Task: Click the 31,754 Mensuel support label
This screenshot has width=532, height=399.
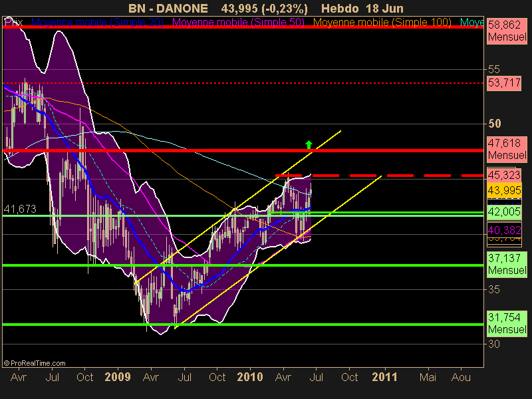Action: [507, 323]
